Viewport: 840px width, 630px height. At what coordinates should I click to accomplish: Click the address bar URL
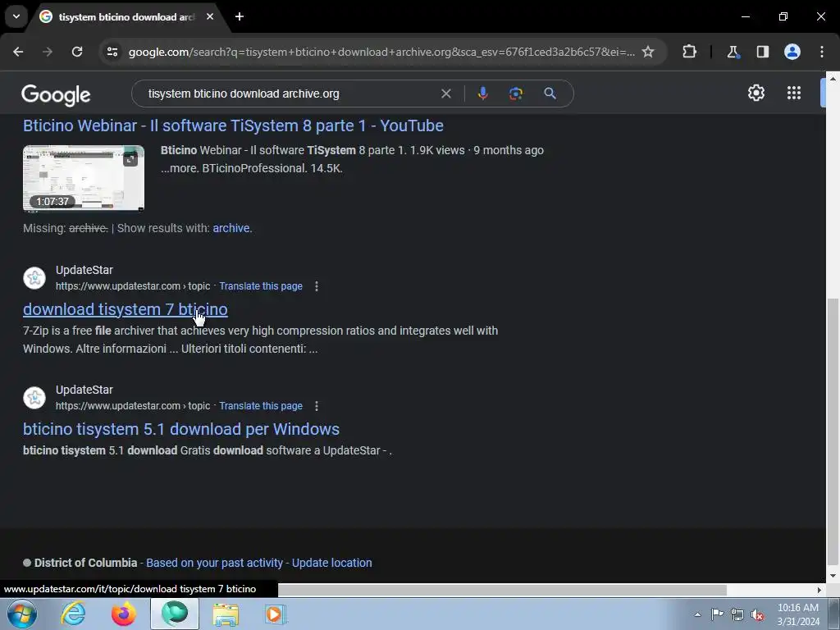coord(381,52)
